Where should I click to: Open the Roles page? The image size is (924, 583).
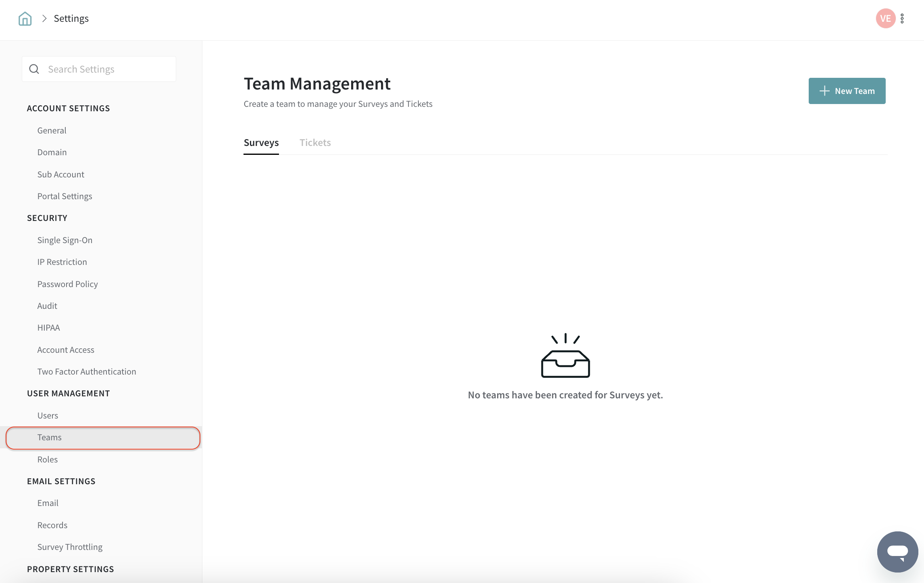(47, 459)
